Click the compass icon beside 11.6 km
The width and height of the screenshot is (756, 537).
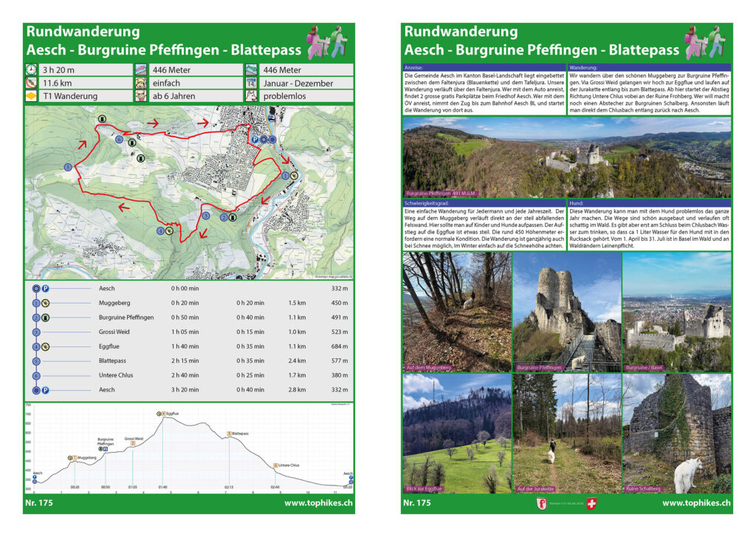(x=30, y=84)
